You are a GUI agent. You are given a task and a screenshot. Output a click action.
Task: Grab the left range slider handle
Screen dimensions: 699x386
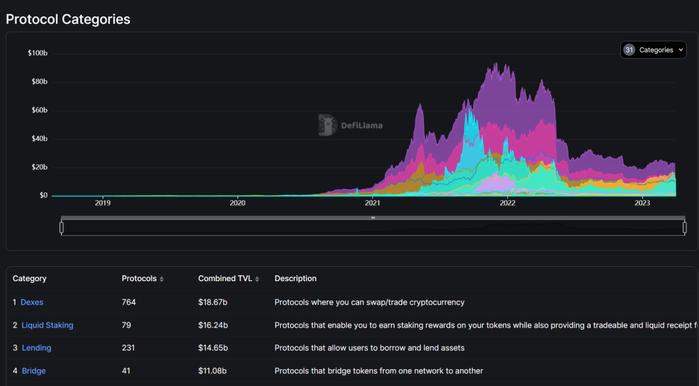click(62, 228)
